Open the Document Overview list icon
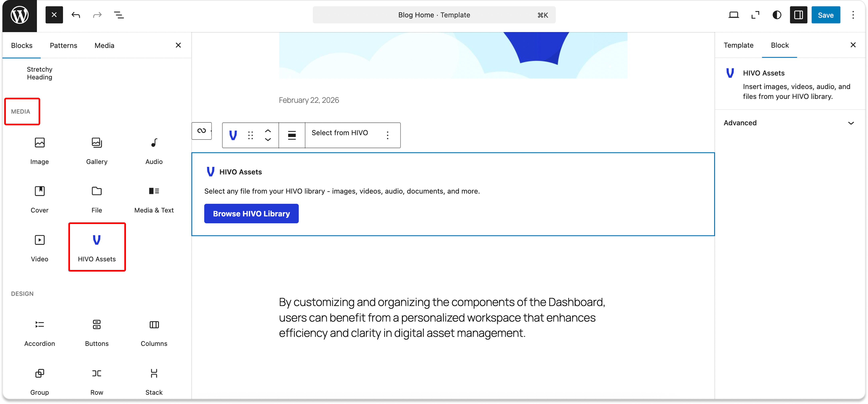The image size is (868, 404). coord(119,15)
